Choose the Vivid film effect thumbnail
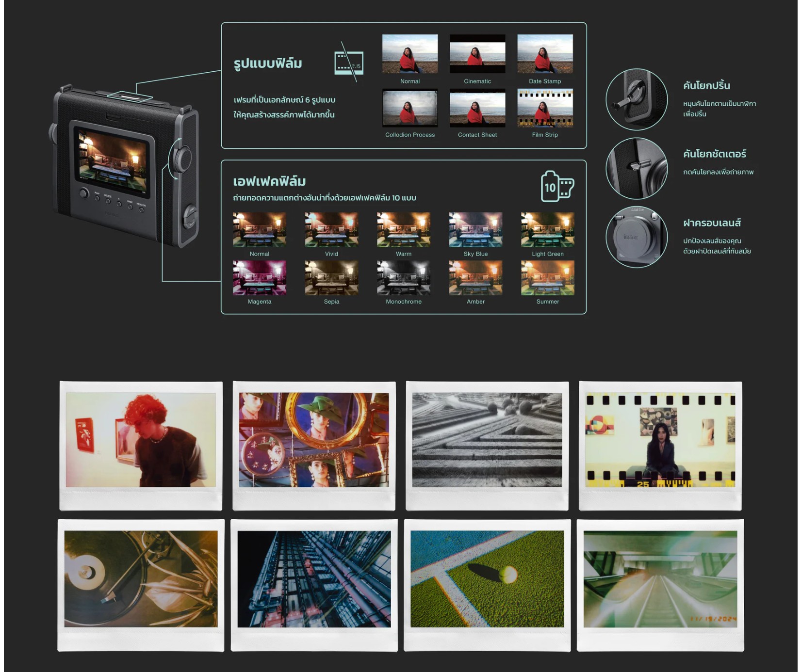The height and width of the screenshot is (672, 801). click(x=331, y=230)
